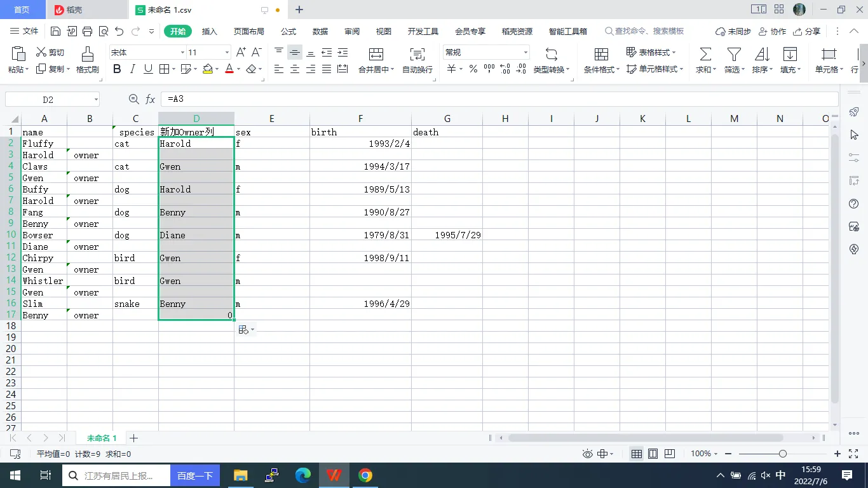Open the 公式 ribbon tab
This screenshot has width=868, height=488.
coord(288,31)
